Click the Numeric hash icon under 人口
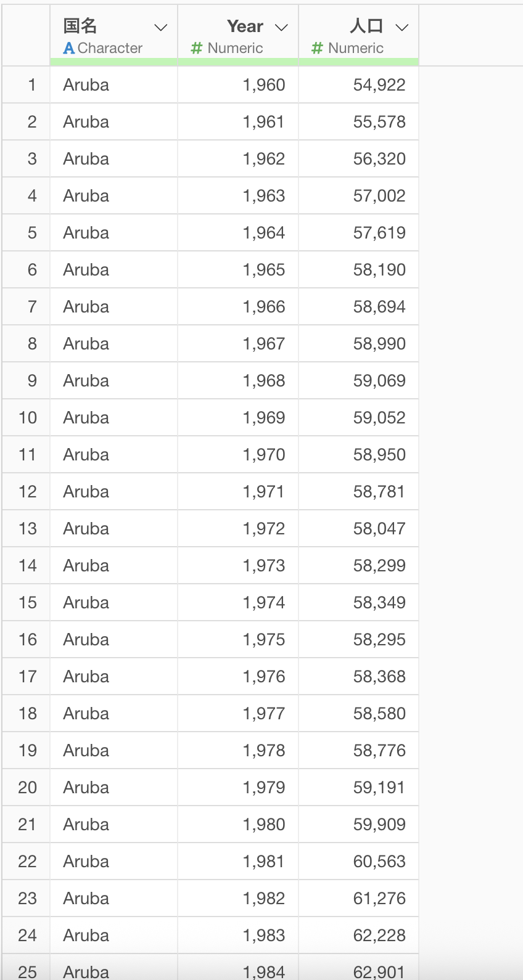 (x=318, y=48)
